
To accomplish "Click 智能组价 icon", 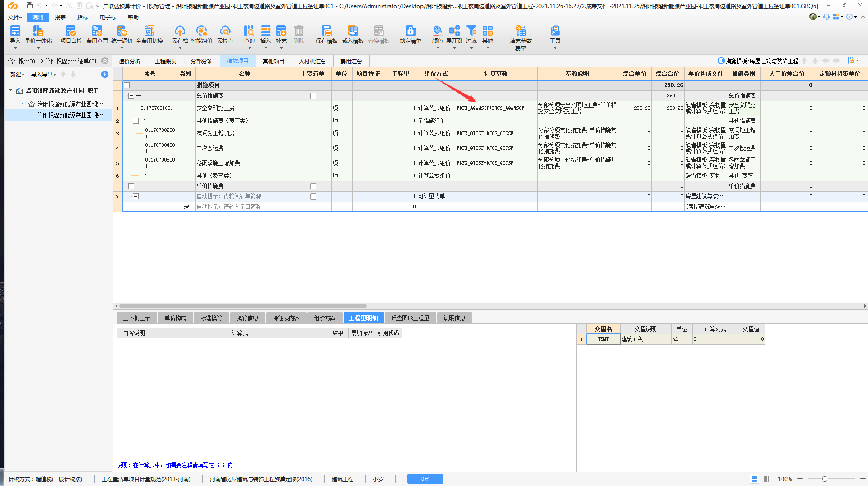I will (201, 35).
